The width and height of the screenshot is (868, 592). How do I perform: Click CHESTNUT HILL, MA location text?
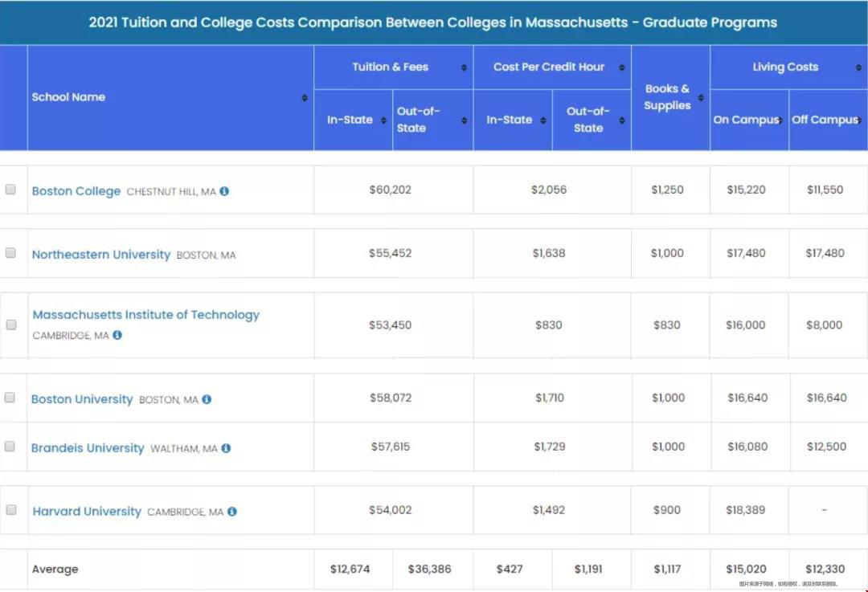(171, 192)
